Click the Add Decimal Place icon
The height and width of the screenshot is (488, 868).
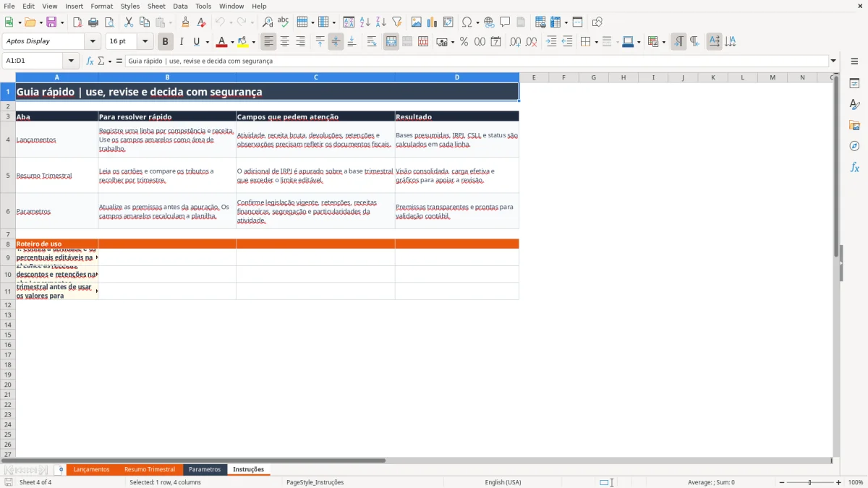515,42
